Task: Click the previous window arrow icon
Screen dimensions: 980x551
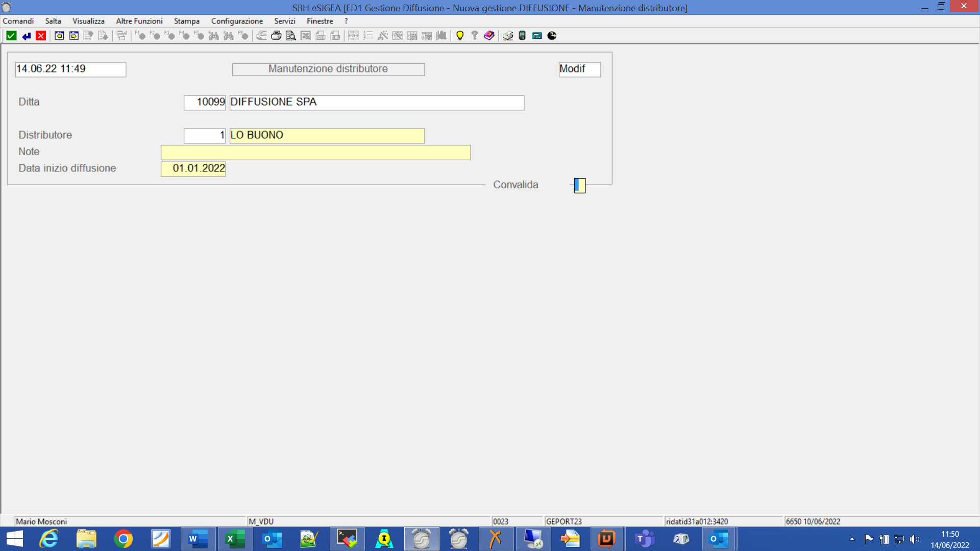Action: 59,36
